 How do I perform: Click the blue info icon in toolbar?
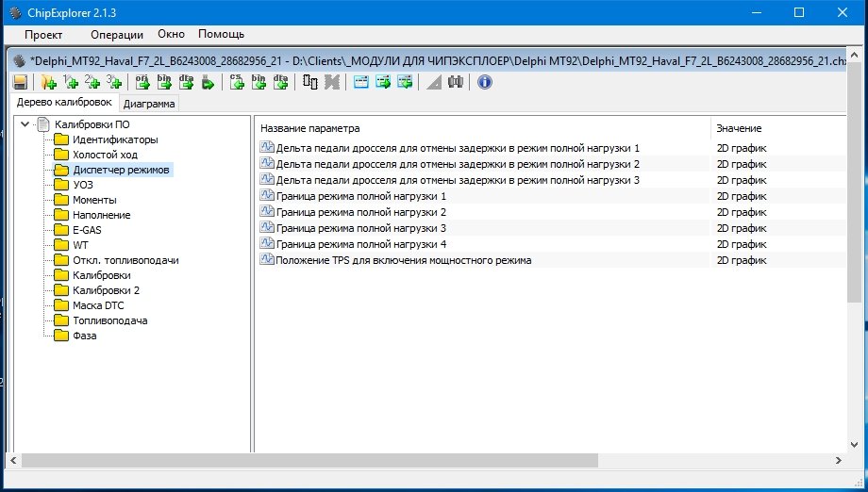(485, 82)
